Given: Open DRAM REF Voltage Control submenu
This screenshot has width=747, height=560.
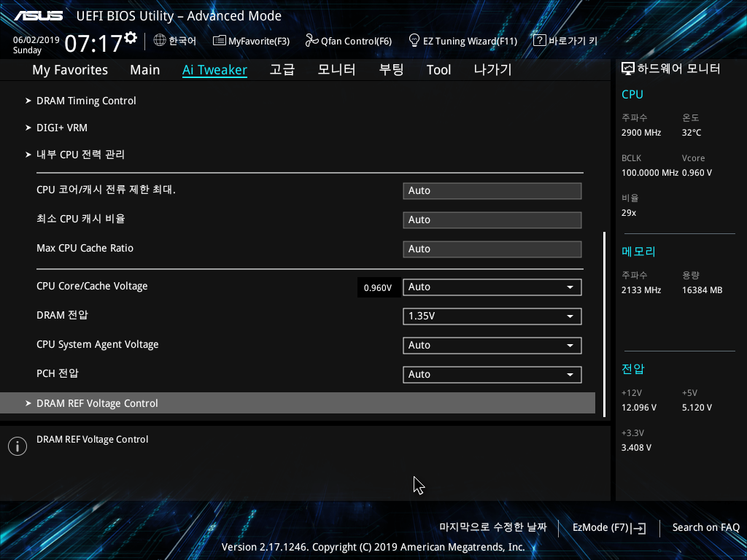Looking at the screenshot, I should [298, 403].
